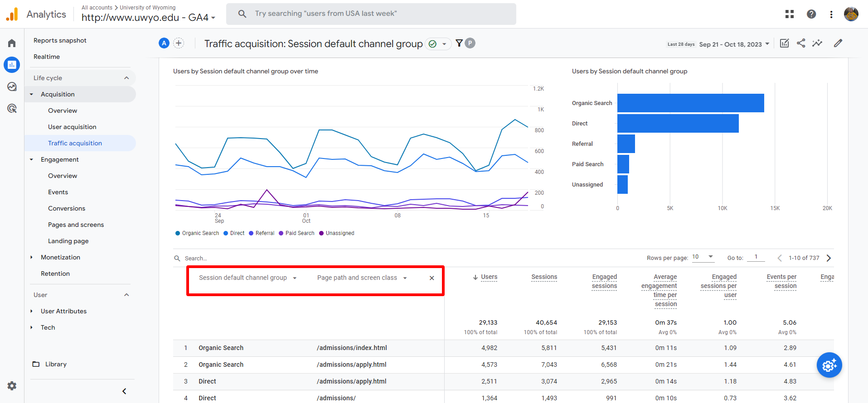The height and width of the screenshot is (403, 868).
Task: Click the Google apps grid icon
Action: coord(790,14)
